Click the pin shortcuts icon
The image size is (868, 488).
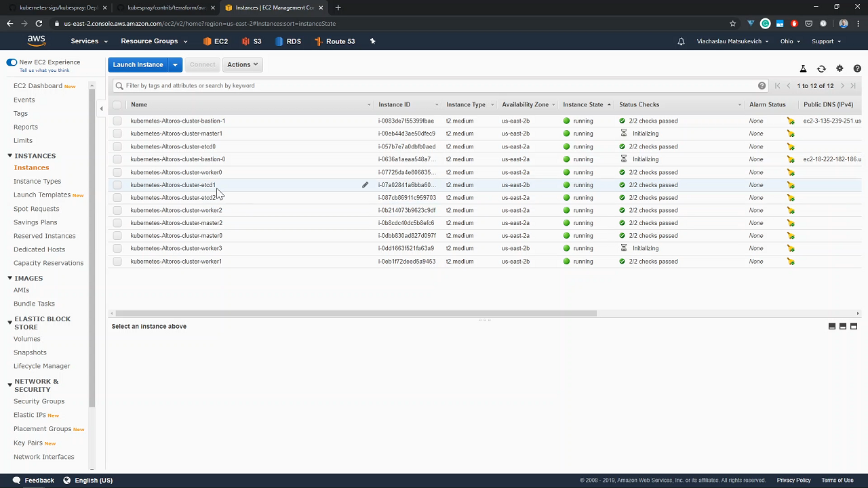[372, 41]
